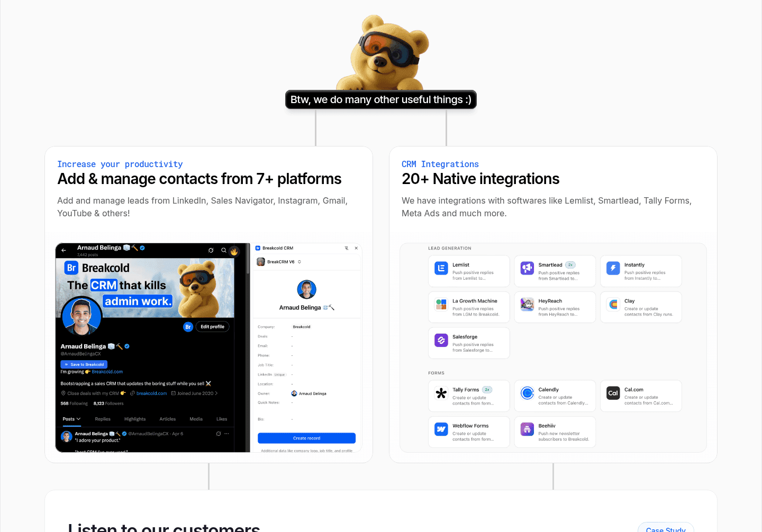Click the Quick Notes field in the CRM panel

[292, 402]
